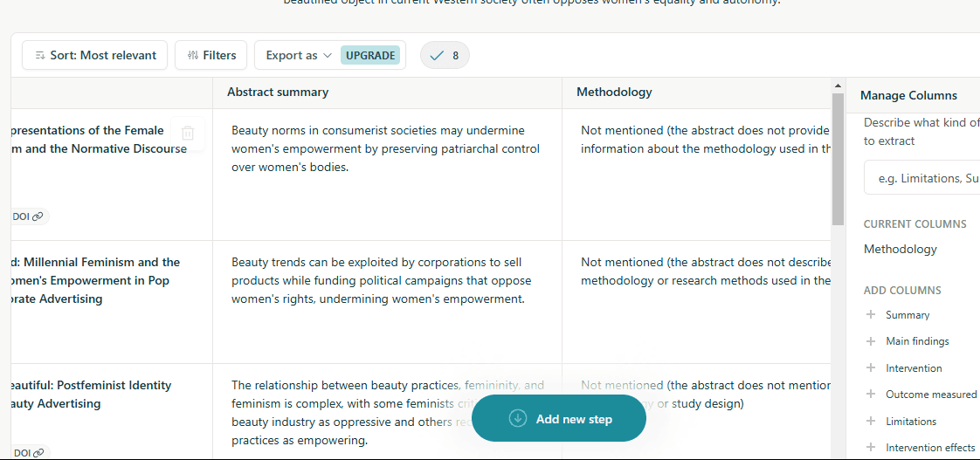Click the Manage Columns panel heading
The width and height of the screenshot is (980, 460).
click(x=908, y=95)
